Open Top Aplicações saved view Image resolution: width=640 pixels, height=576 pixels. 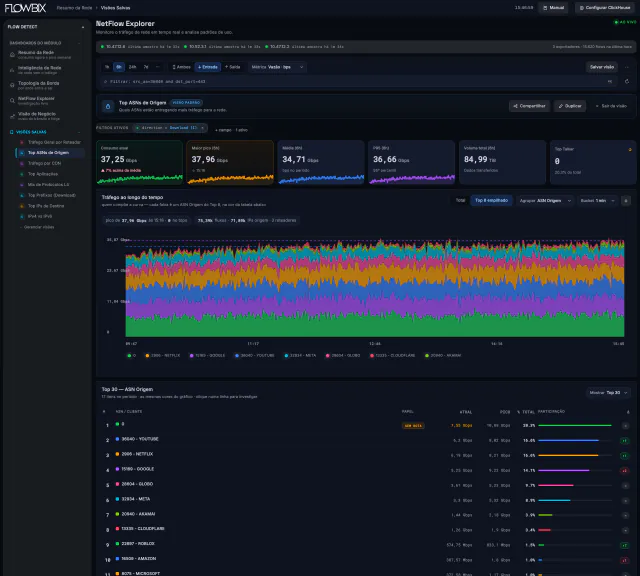click(x=50, y=174)
